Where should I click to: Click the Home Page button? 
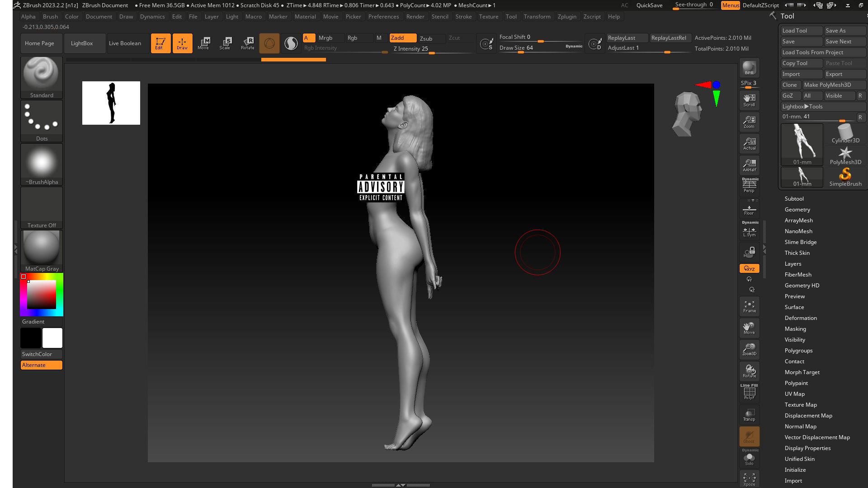[x=41, y=43]
